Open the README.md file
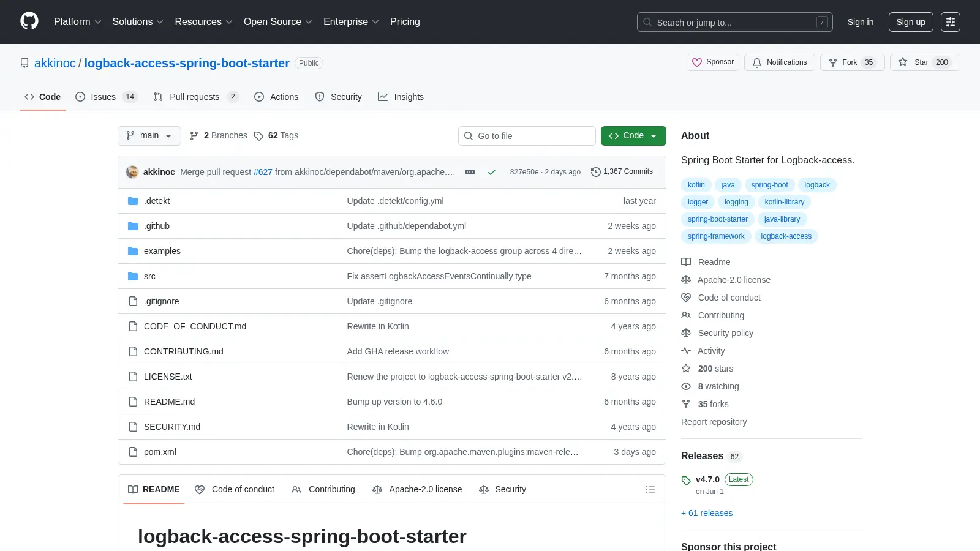Image resolution: width=980 pixels, height=551 pixels. pos(169,402)
